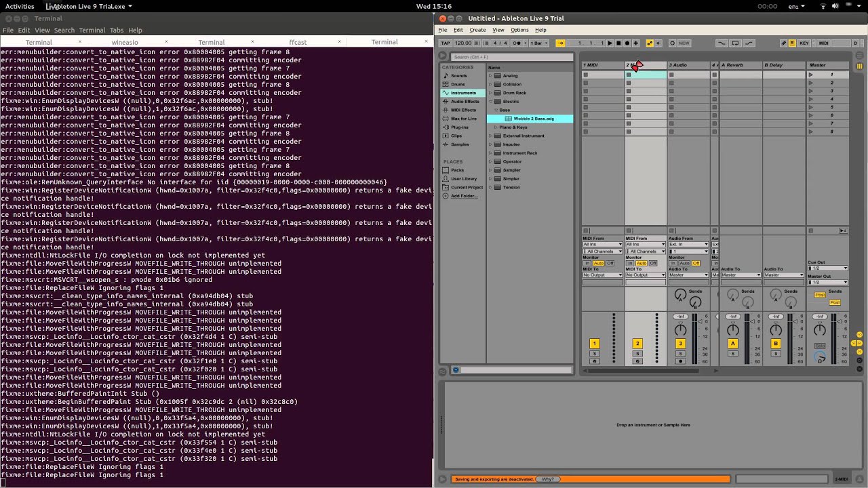Screen dimensions: 868x488
Task: Select MIDI Effects category in browser
Action: [463, 110]
